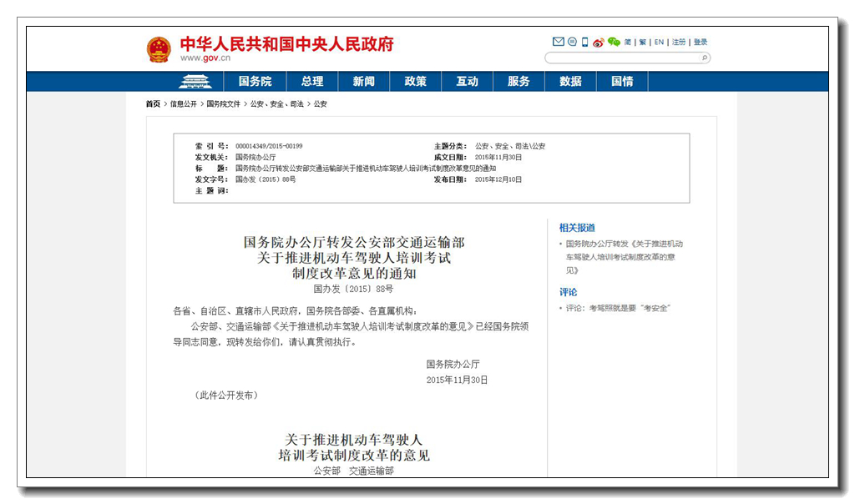Open the 数据 navigation entry
The width and height of the screenshot is (855, 504).
[570, 81]
